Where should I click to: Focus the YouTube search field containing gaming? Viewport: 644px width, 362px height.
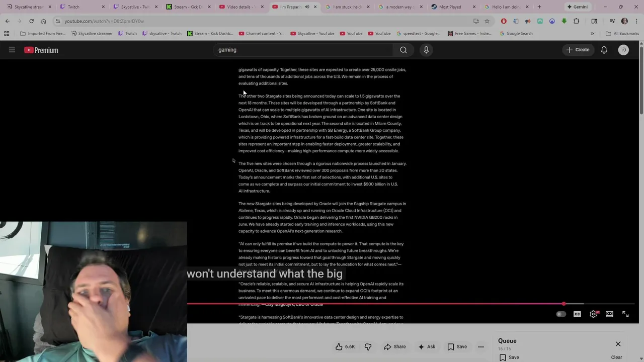(304, 50)
